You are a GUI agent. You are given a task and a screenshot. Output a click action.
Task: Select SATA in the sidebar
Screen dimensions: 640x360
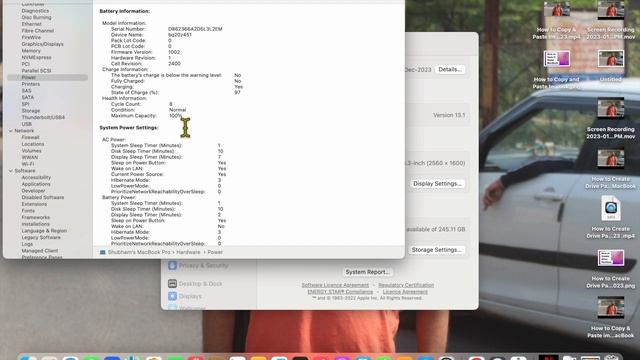click(x=28, y=97)
